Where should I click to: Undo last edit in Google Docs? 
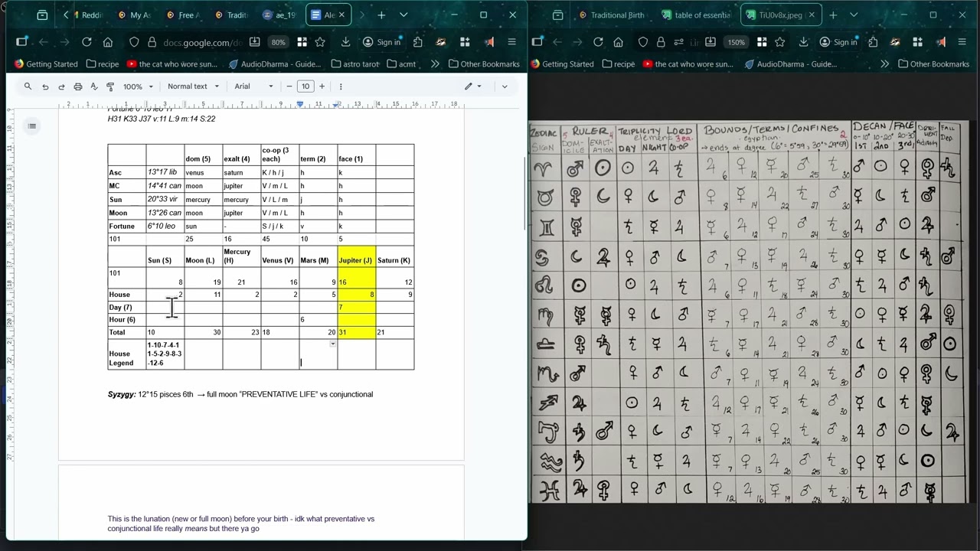(x=45, y=86)
